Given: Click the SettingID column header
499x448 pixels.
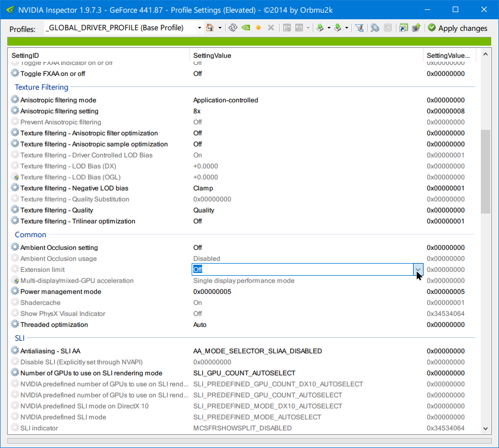Looking at the screenshot, I should click(99, 56).
